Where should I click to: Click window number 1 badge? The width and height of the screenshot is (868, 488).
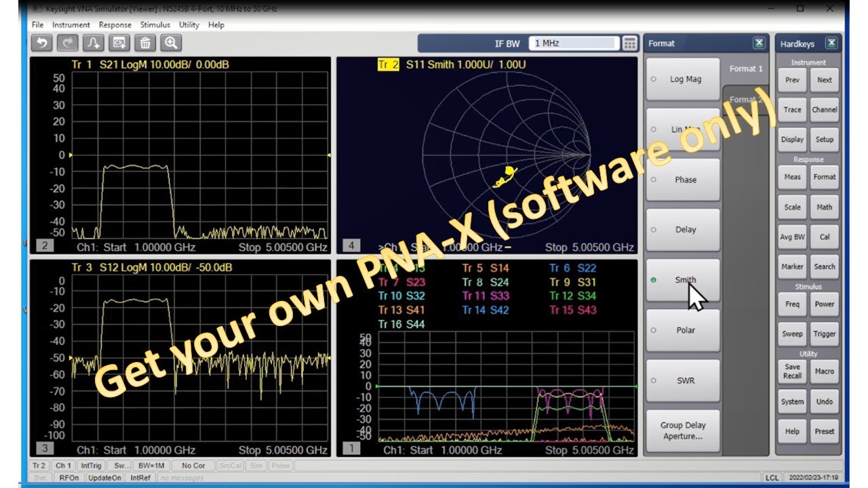(x=351, y=448)
